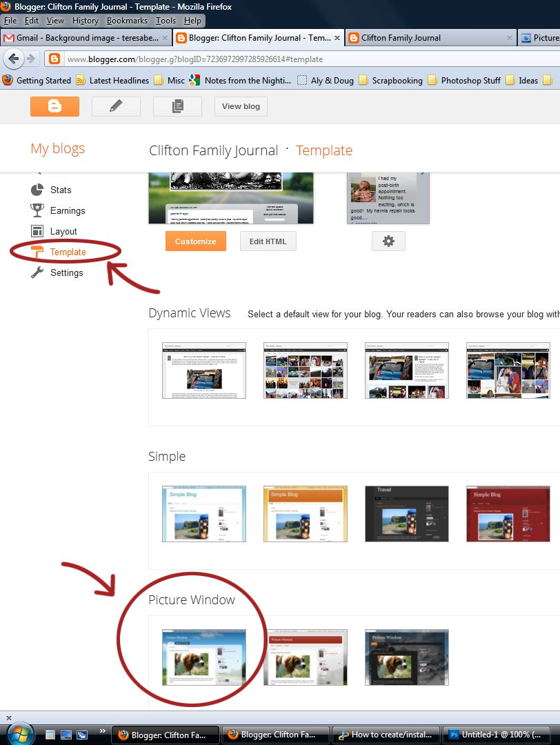Screen dimensions: 560x745
Task: Go back with browser back arrow
Action: (x=14, y=59)
